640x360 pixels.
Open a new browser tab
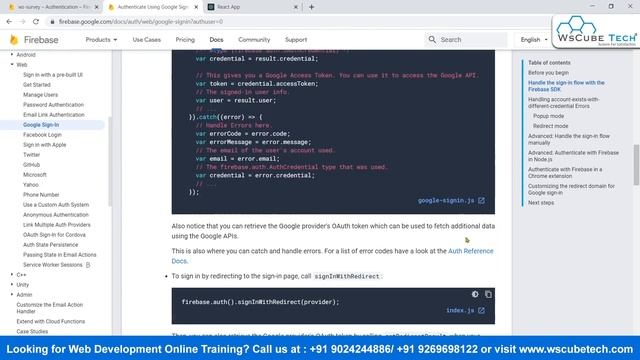[x=311, y=7]
